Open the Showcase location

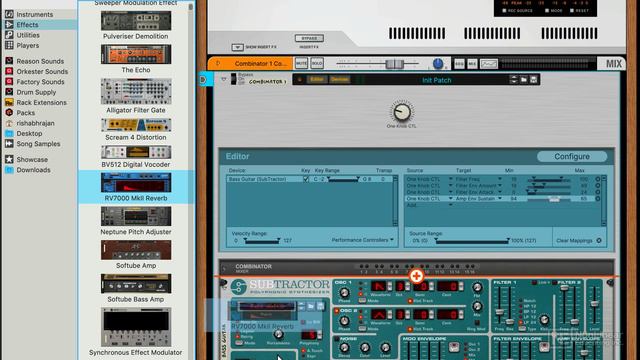(x=32, y=160)
